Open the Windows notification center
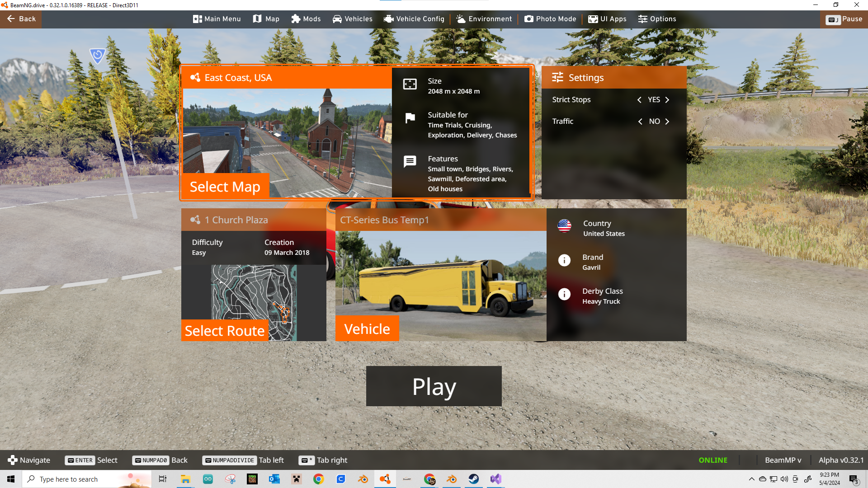The height and width of the screenshot is (488, 868). pos(854,479)
